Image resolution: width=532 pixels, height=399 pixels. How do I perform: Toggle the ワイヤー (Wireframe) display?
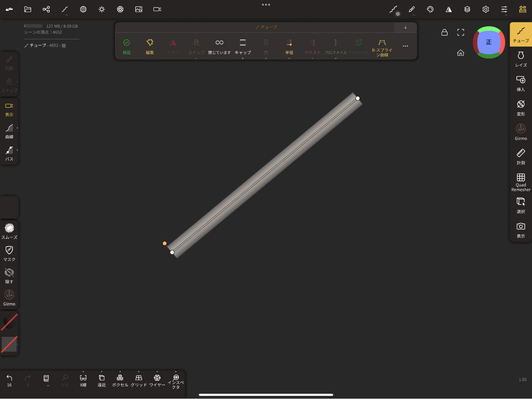point(157,380)
